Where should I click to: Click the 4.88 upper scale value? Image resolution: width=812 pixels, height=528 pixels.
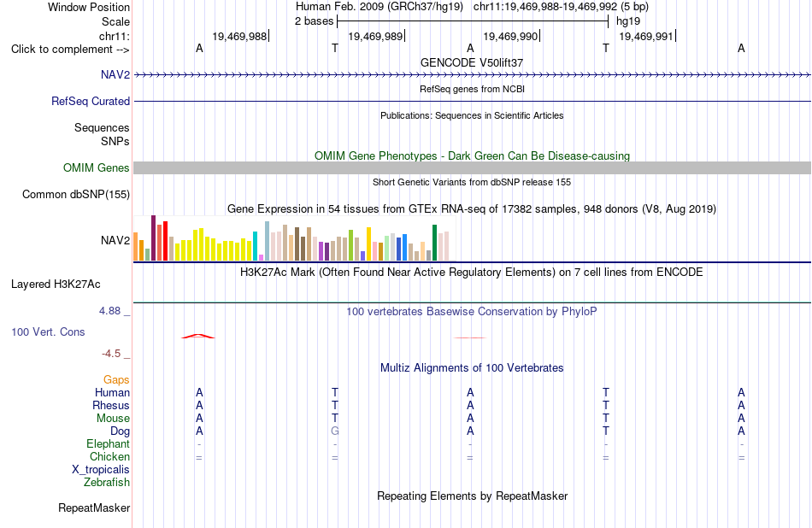point(109,311)
